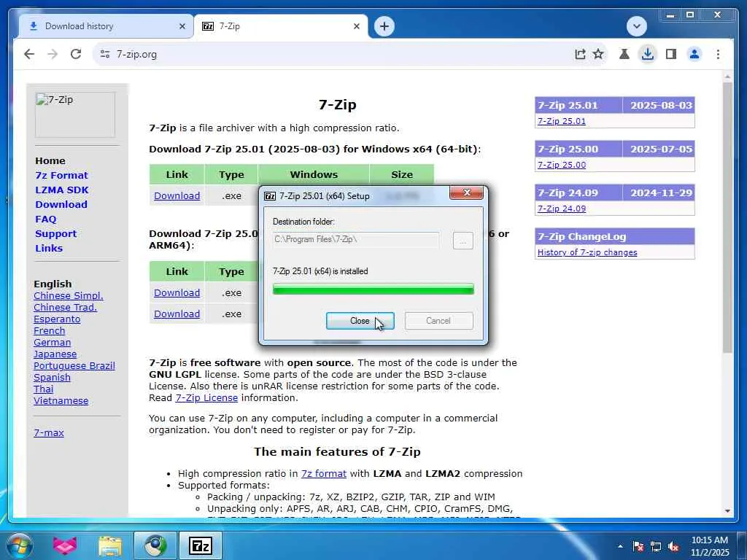Open a new tab with plus button
Screen dimensions: 747x560
click(x=384, y=26)
